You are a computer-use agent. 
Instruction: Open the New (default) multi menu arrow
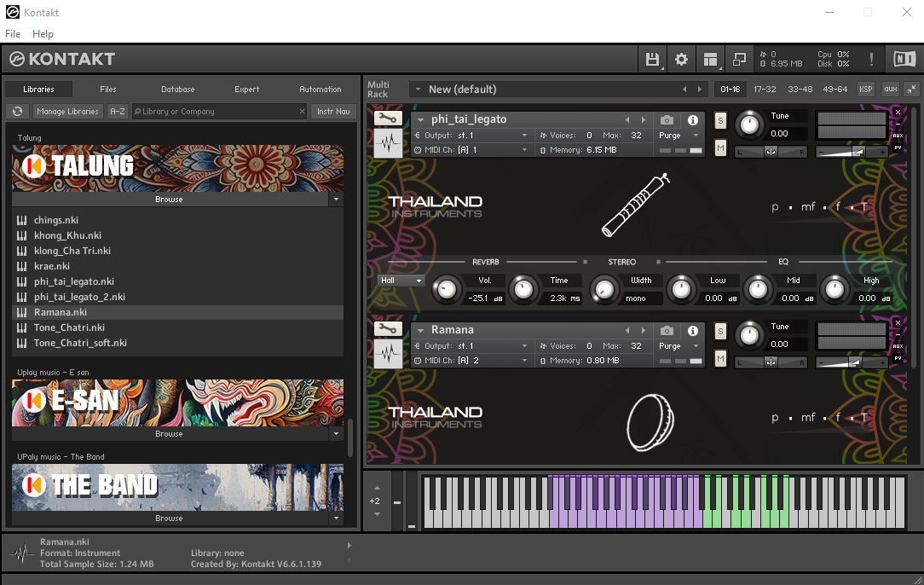(x=418, y=90)
